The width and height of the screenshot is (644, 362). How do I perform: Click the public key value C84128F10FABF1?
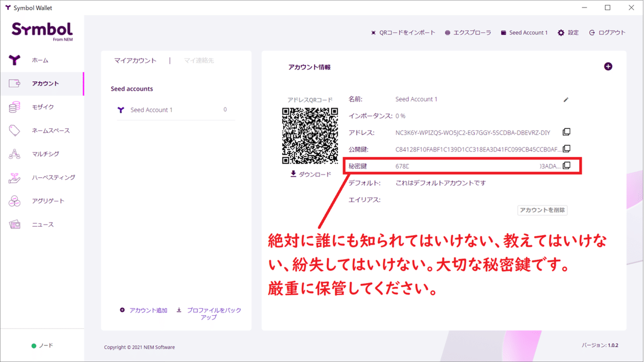click(478, 149)
